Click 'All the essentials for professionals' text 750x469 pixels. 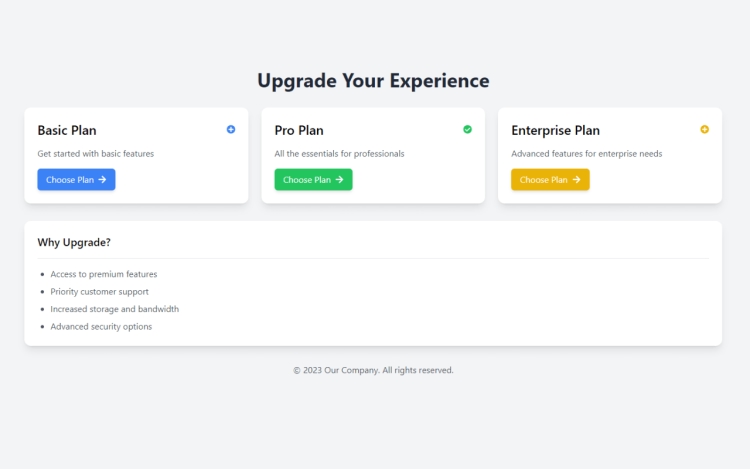339,153
